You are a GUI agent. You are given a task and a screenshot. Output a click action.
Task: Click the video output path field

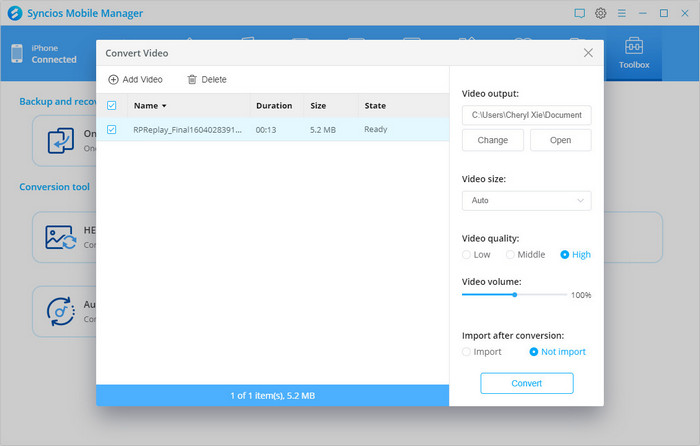pyautogui.click(x=526, y=115)
